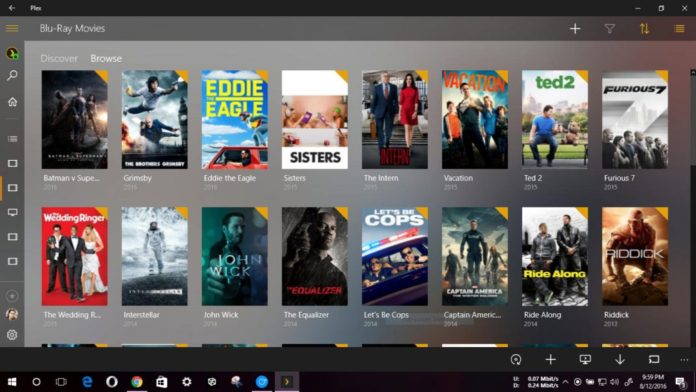696x392 pixels.
Task: Show hidden tray icons with the chevron
Action: [x=566, y=382]
